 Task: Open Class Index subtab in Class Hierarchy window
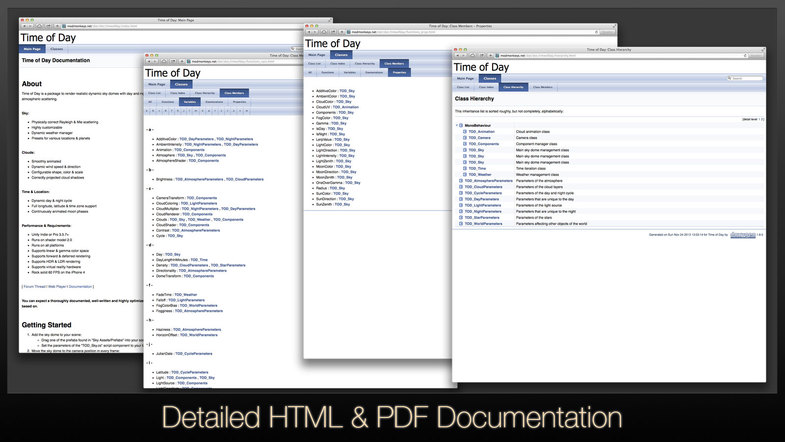[486, 87]
